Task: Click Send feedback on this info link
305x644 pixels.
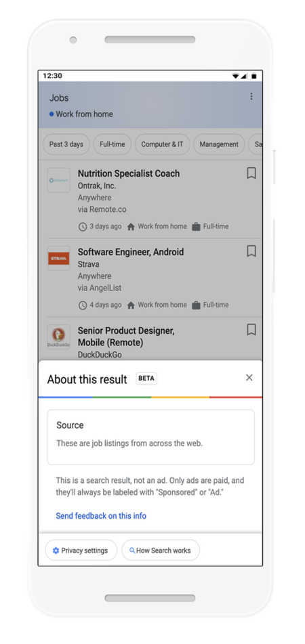Action: coord(101,516)
